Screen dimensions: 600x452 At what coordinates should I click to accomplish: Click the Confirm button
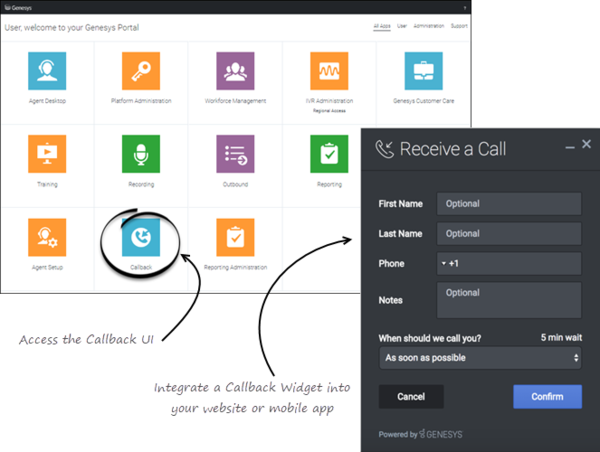click(547, 397)
